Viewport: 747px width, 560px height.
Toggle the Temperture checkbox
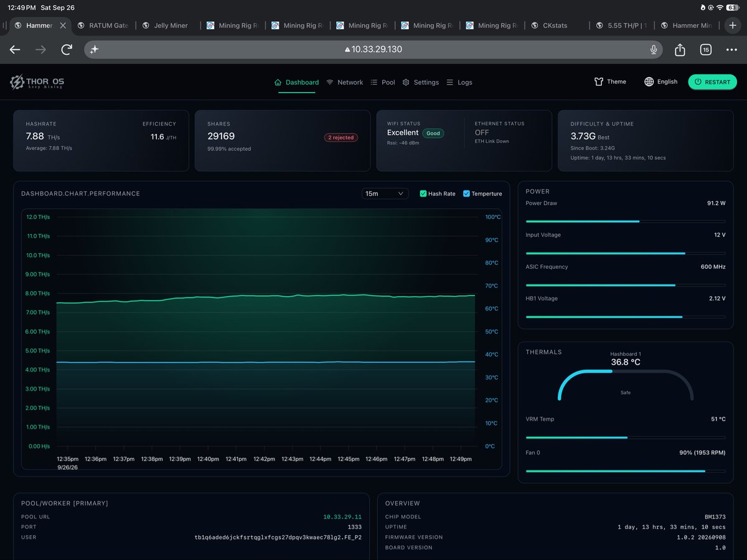tap(467, 194)
